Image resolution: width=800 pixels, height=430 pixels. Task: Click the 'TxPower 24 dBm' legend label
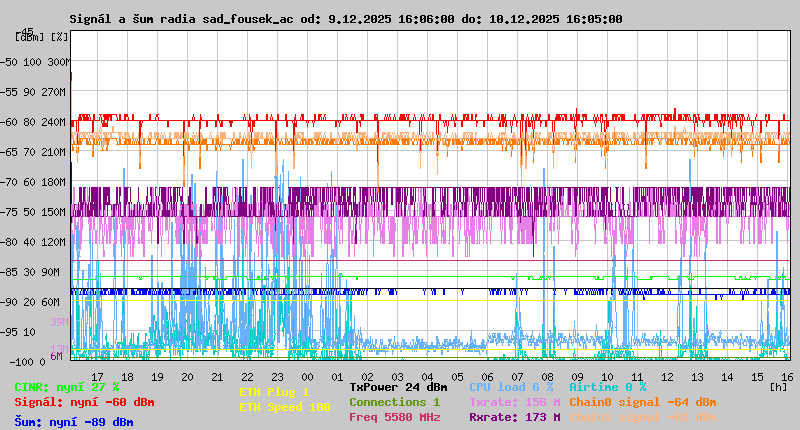[398, 387]
